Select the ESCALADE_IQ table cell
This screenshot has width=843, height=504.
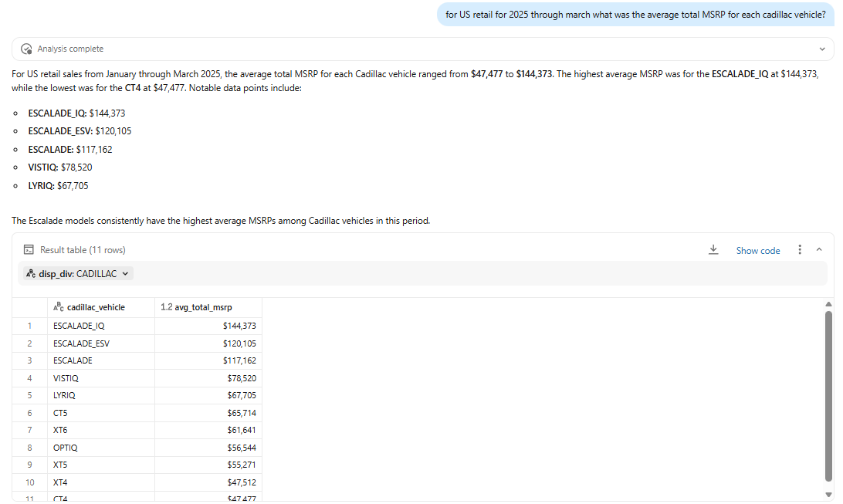click(x=101, y=326)
